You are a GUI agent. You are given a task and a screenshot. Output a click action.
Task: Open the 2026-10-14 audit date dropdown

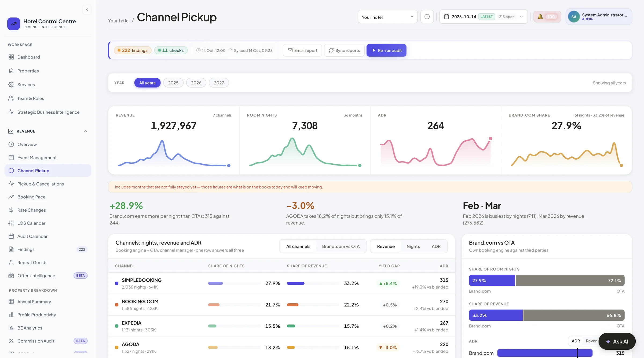tap(484, 17)
